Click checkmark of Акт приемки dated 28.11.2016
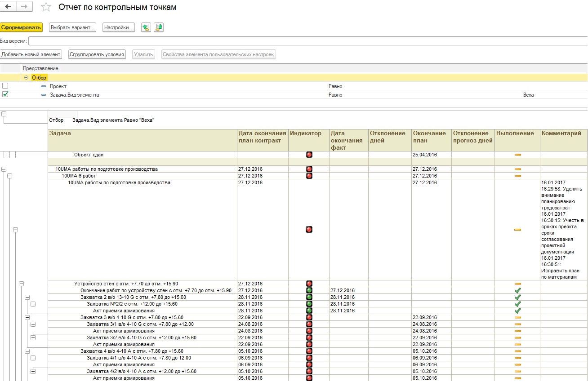This screenshot has width=588, height=382. pyautogui.click(x=517, y=311)
